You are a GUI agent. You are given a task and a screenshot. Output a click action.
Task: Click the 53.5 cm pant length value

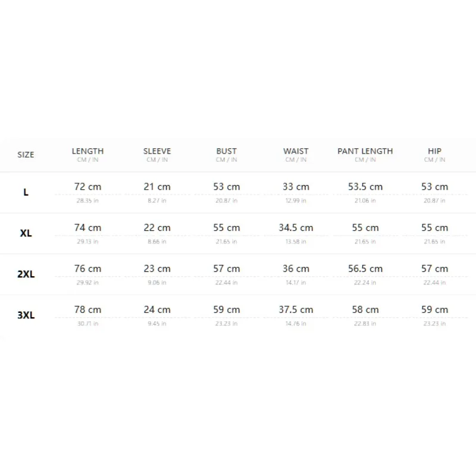365,187
